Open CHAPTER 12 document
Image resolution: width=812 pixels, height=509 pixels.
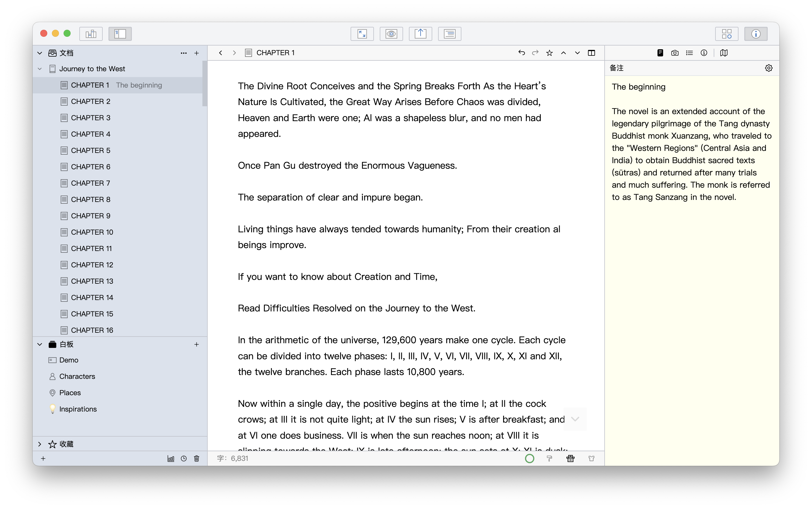coord(118,265)
